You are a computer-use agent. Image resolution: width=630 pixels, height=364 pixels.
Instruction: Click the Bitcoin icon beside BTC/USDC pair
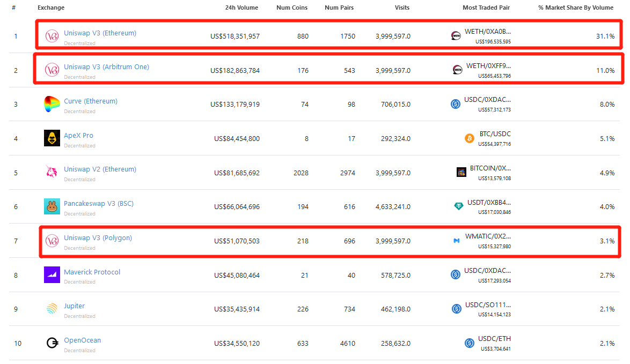click(469, 138)
